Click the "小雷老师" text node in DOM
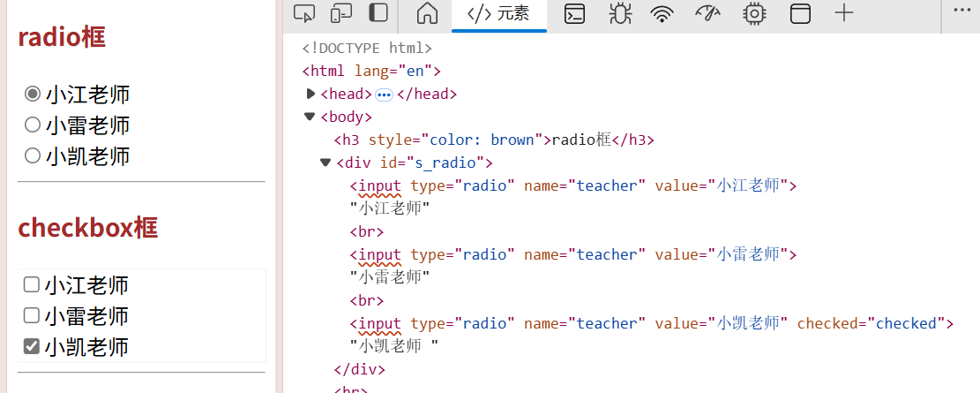Image resolution: width=980 pixels, height=393 pixels. 390,277
